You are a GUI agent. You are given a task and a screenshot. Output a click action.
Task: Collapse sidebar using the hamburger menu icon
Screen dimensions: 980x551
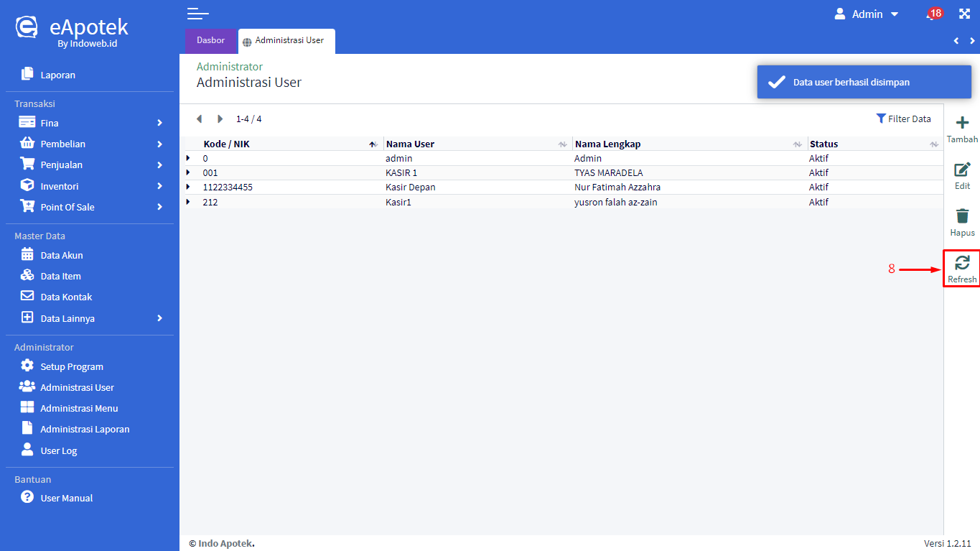197,14
